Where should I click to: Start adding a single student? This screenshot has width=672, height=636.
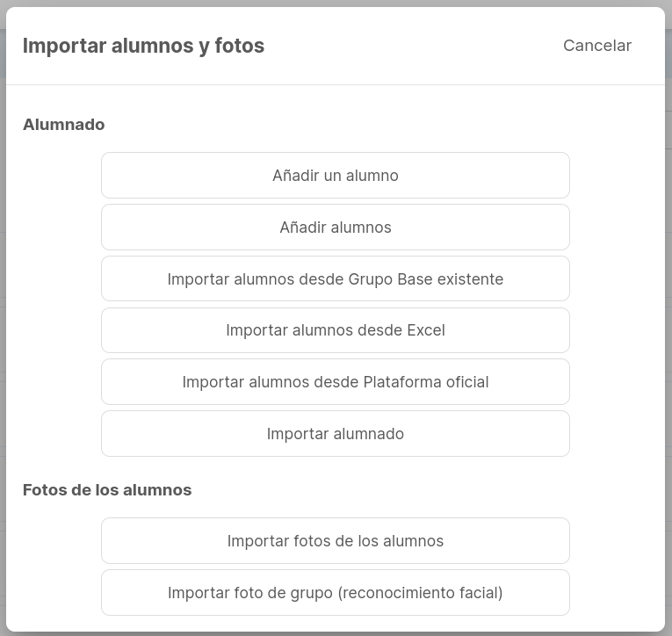pyautogui.click(x=336, y=176)
